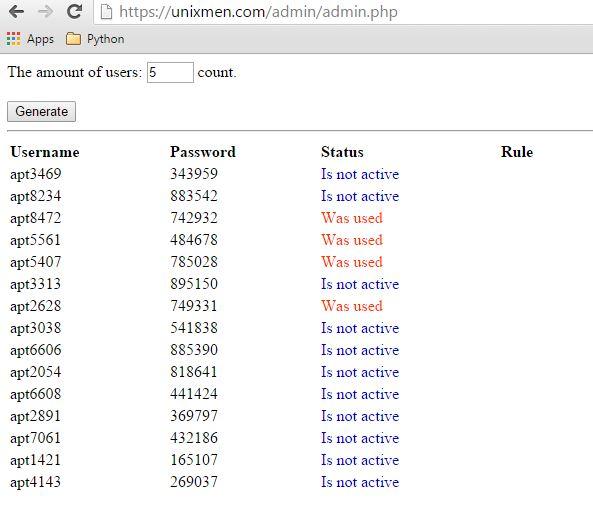Click 'Is not active' status for apt4143
Screen dimensions: 593x506
(x=360, y=482)
